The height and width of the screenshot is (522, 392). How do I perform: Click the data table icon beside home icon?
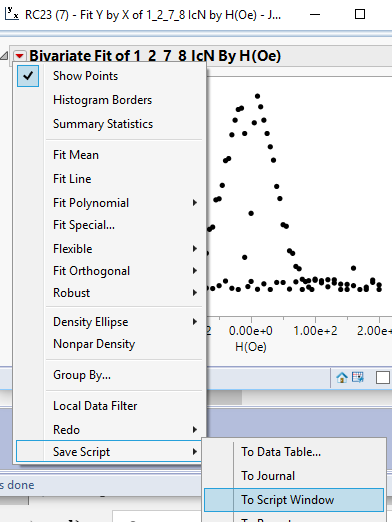pos(358,377)
